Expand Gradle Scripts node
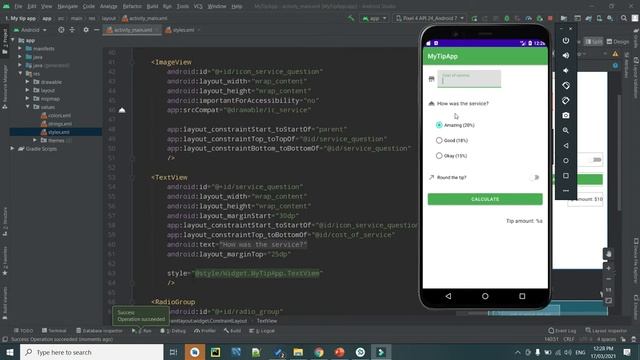 [12, 149]
